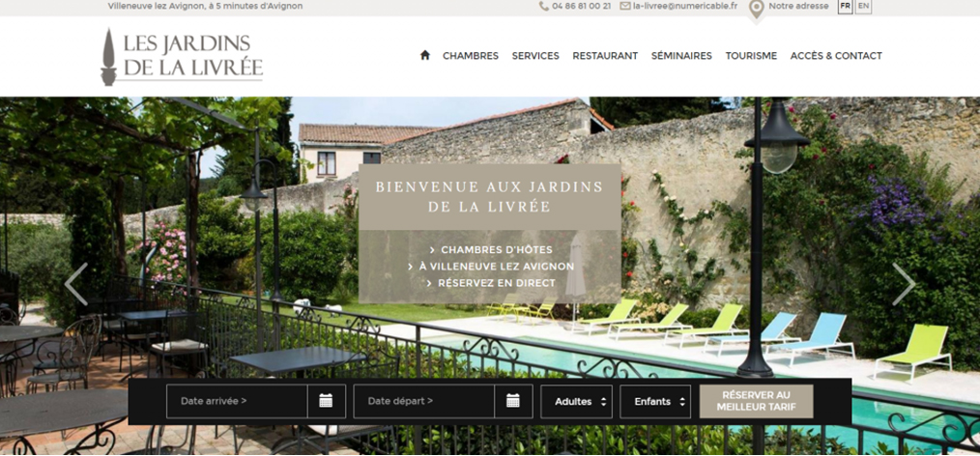Click Réserver au meilleur tarif button
Screen dimensions: 980x456
[756, 401]
